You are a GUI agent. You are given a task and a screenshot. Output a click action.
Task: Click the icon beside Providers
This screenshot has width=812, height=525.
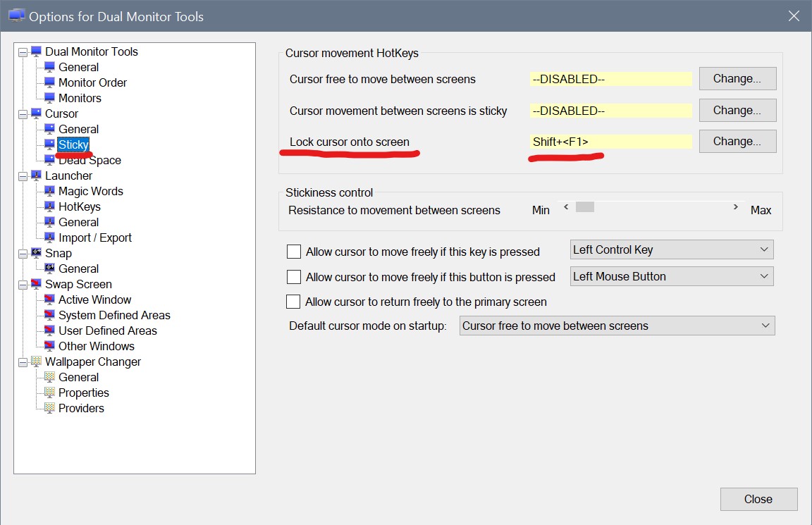[49, 408]
